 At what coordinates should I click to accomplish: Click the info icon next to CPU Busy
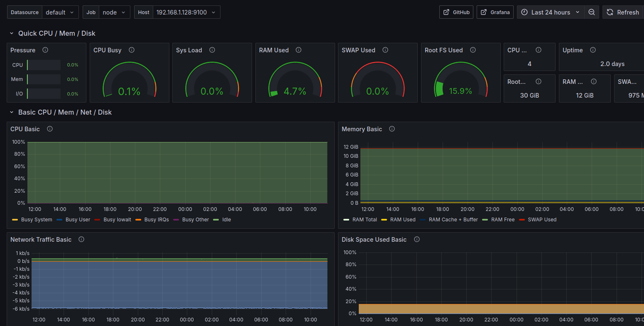click(132, 50)
